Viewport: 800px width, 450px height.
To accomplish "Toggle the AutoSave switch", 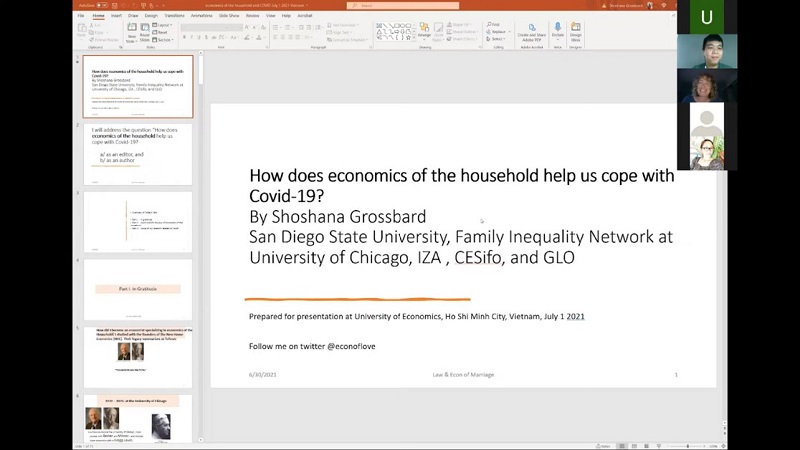I will click(102, 5).
